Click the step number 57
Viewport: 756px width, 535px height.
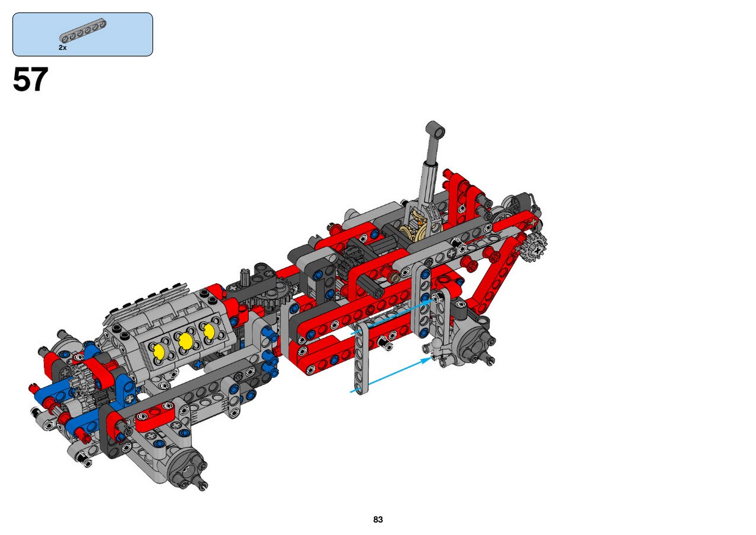pyautogui.click(x=30, y=80)
